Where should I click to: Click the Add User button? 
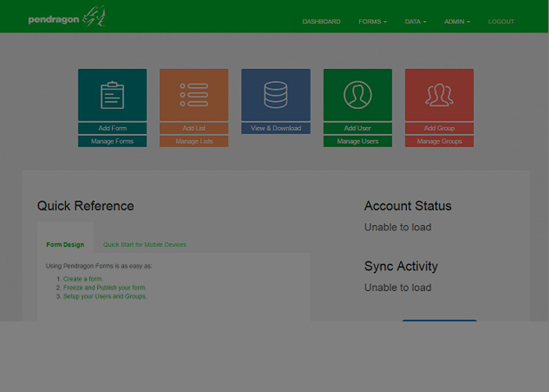point(358,128)
